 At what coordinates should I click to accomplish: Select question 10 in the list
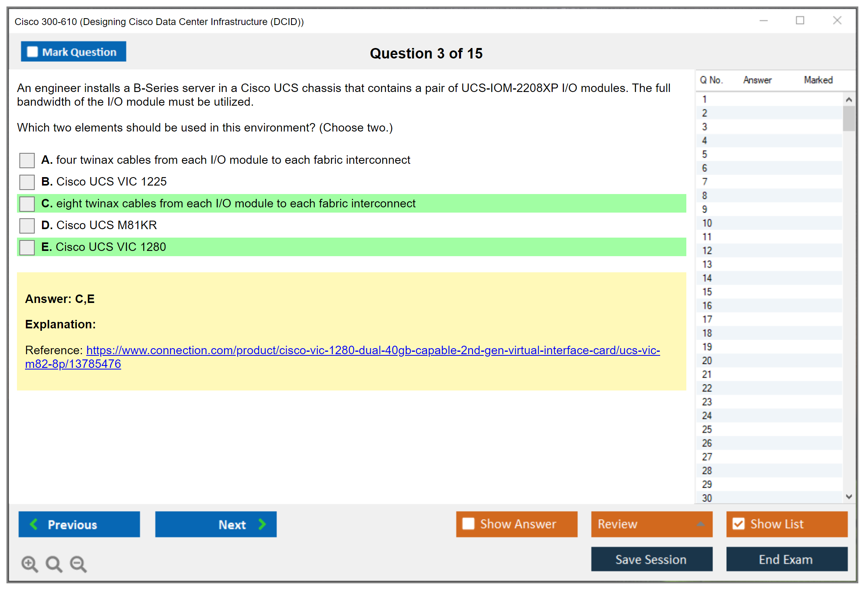tap(707, 223)
